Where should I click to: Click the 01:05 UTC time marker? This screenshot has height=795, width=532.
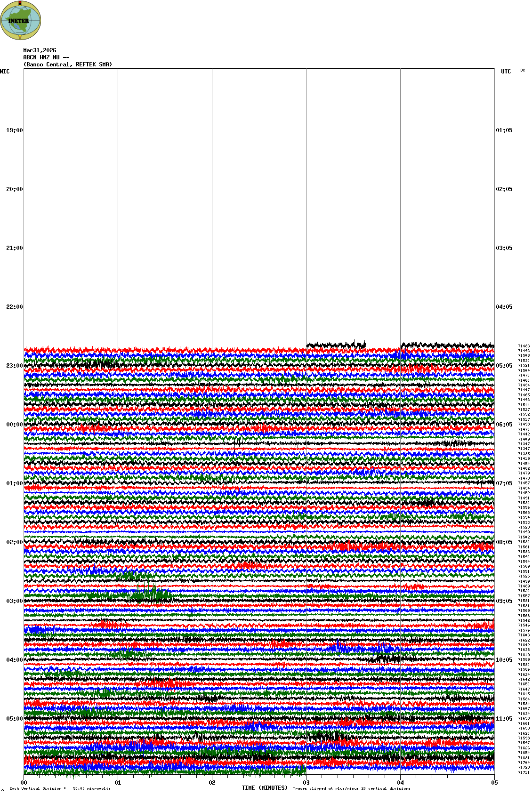504,130
